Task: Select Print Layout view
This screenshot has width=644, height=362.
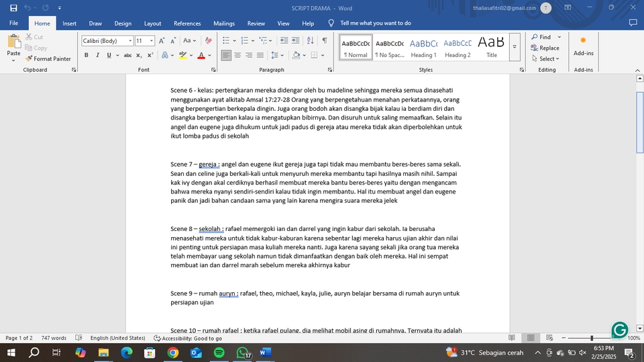Action: coord(531,338)
